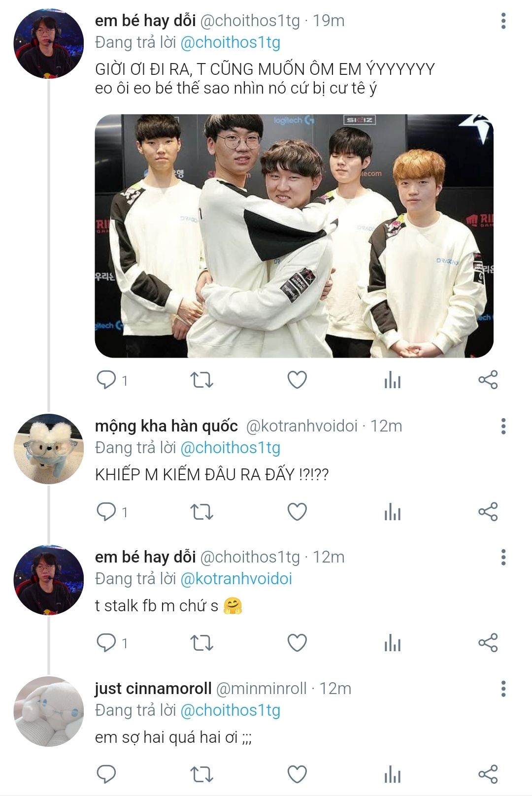
Task: Open the more menu on the first tweet
Action: (503, 21)
